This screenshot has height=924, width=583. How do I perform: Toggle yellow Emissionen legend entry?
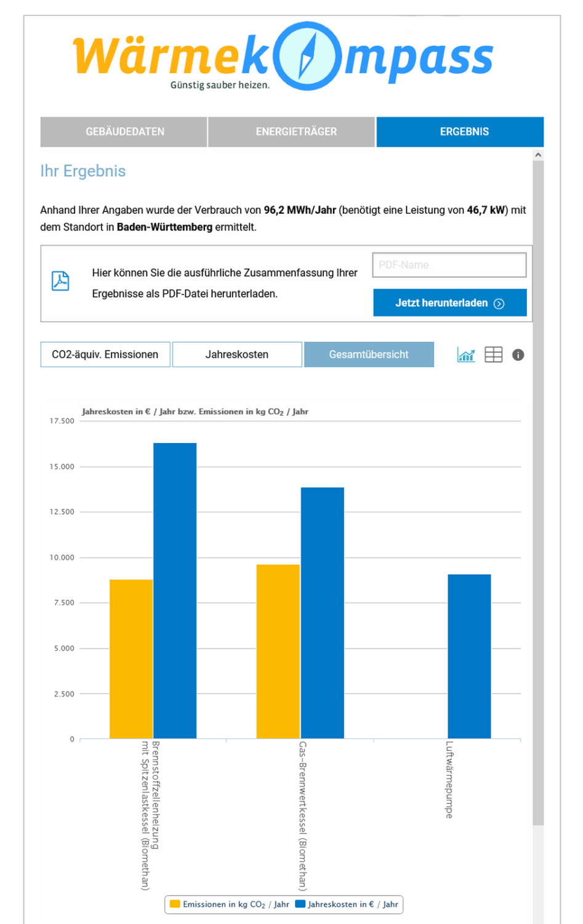pyautogui.click(x=230, y=904)
